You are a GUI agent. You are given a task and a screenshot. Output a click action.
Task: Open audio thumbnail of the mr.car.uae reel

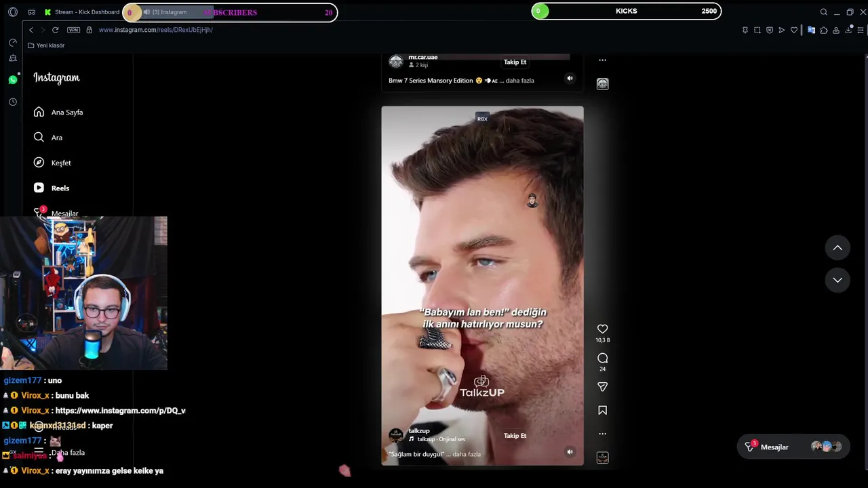(x=602, y=84)
